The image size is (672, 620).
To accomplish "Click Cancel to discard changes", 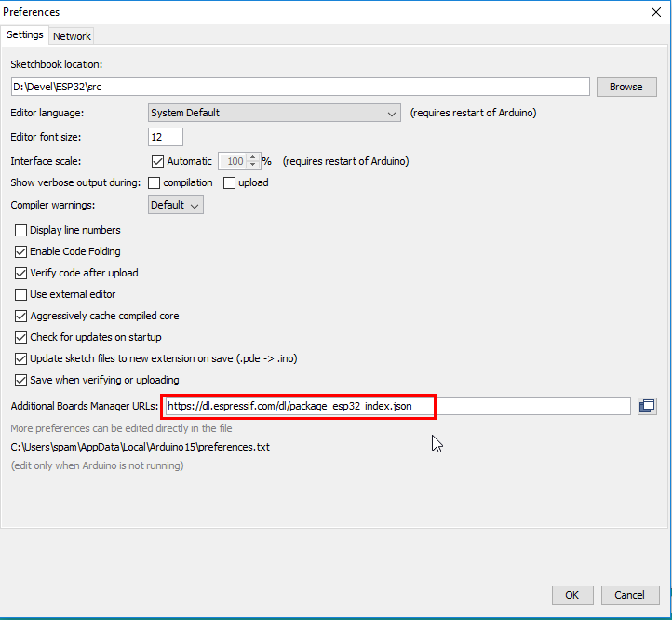I will [x=629, y=595].
